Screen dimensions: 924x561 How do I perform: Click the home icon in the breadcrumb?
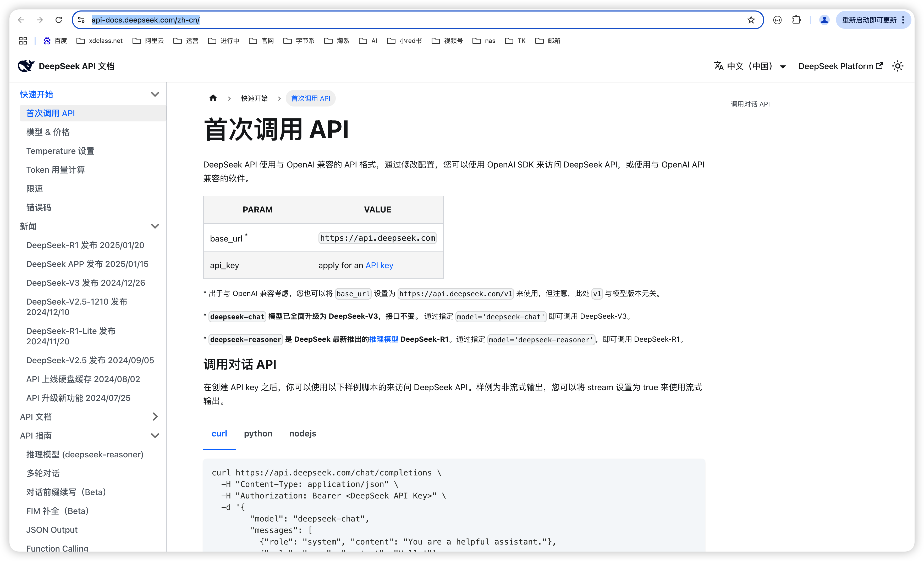213,98
